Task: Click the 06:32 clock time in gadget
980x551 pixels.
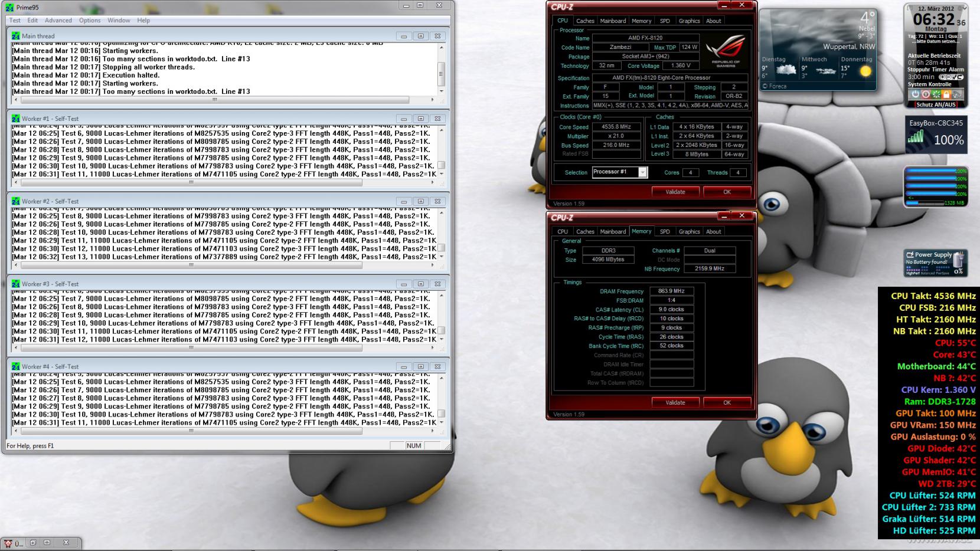Action: point(934,19)
